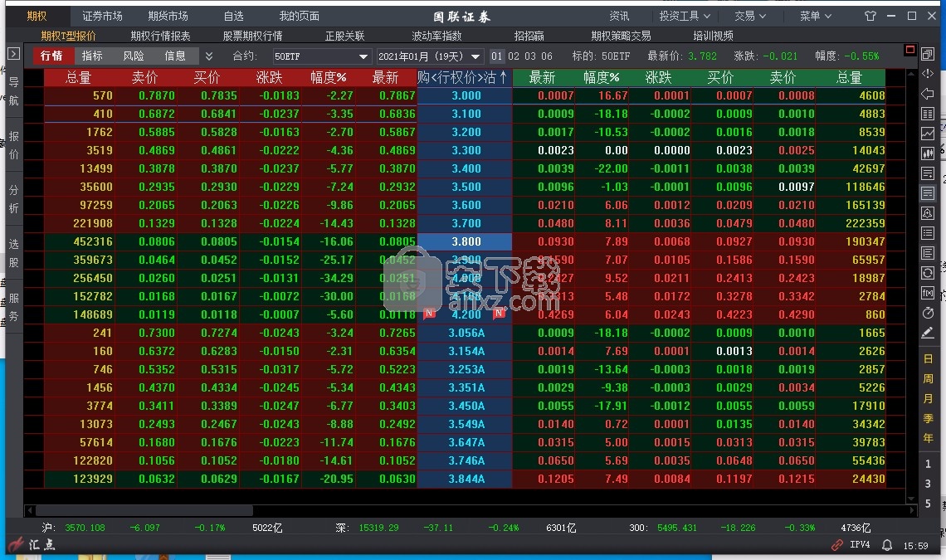946x560 pixels.
Task: Open the 合约 50ETF dropdown
Action: tap(321, 56)
